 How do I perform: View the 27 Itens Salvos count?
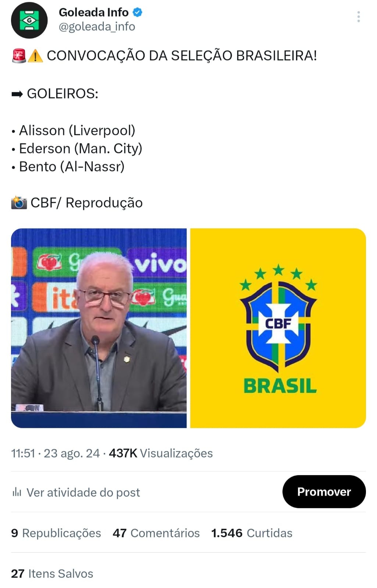(x=52, y=573)
